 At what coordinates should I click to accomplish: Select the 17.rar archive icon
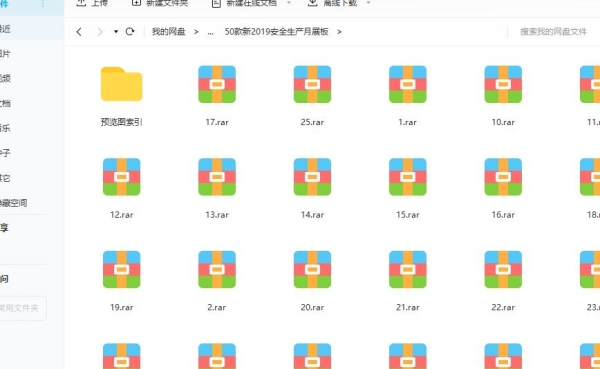[217, 84]
